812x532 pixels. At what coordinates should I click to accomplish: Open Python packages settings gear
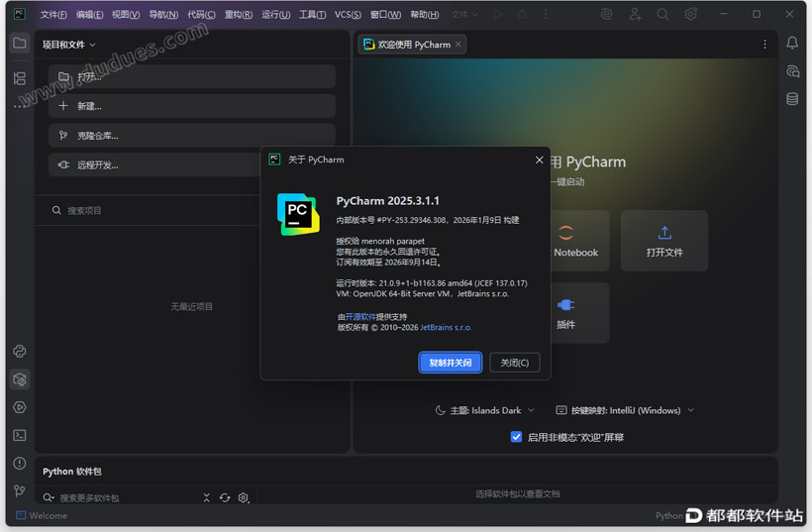point(244,497)
